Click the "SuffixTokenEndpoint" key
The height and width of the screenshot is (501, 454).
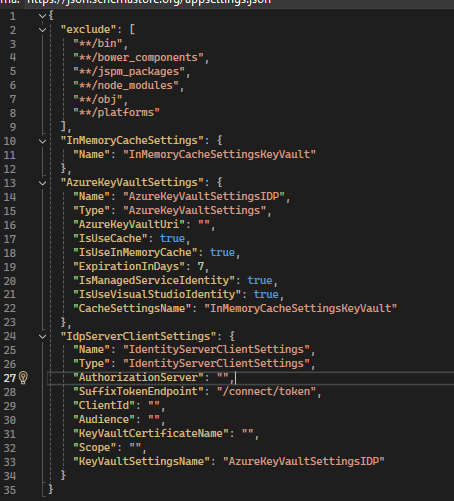(138, 391)
